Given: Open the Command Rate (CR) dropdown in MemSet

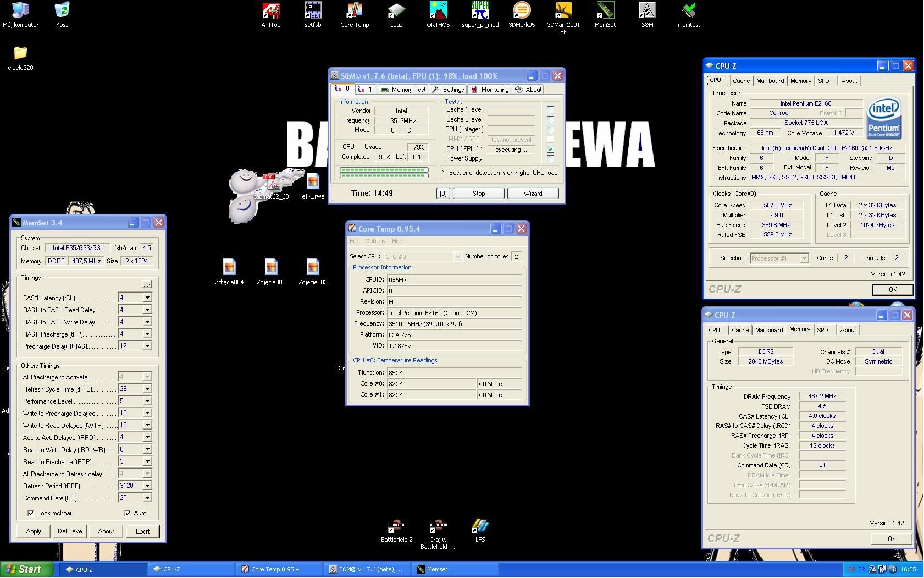Looking at the screenshot, I should coord(147,498).
